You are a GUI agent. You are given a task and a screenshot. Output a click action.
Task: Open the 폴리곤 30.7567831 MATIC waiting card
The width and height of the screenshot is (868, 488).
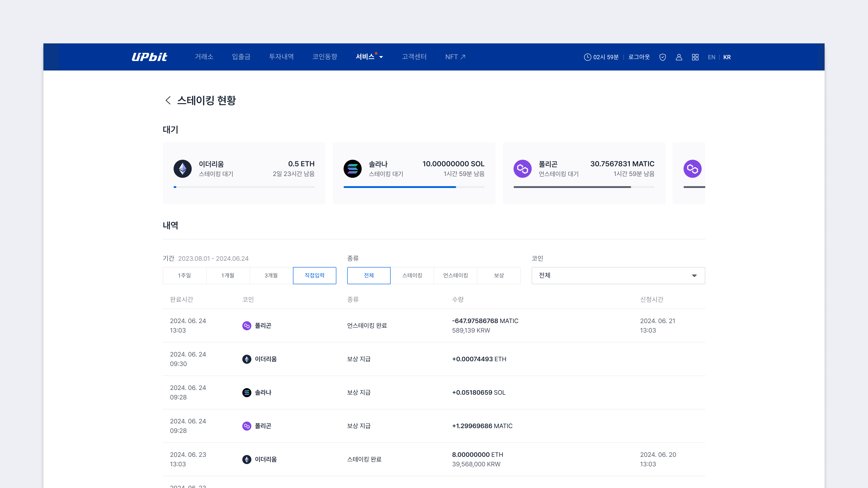coord(584,173)
